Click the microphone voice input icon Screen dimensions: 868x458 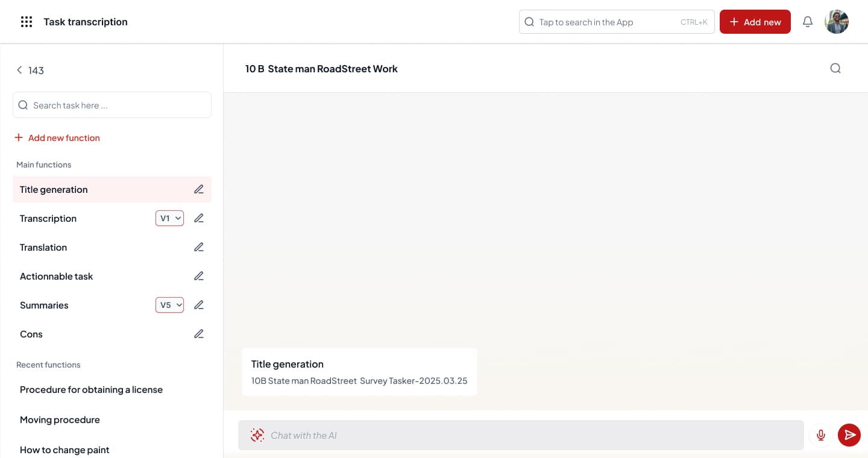820,435
